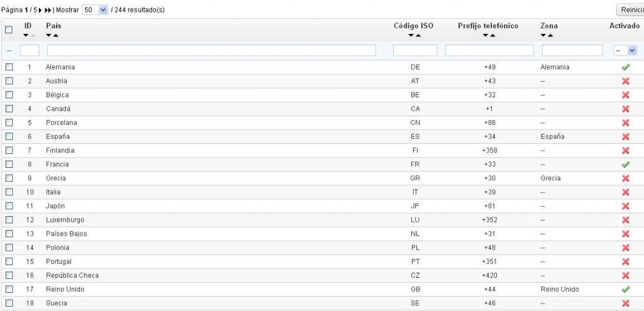Screen dimensions: 644x311
Task: Sort Código ISO column descending arrow
Action: tap(411, 36)
